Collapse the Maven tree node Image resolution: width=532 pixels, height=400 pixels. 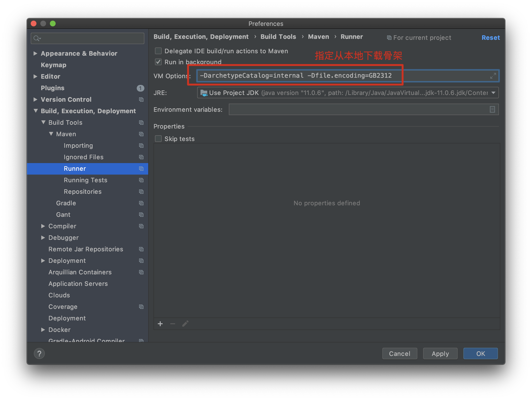click(x=51, y=134)
